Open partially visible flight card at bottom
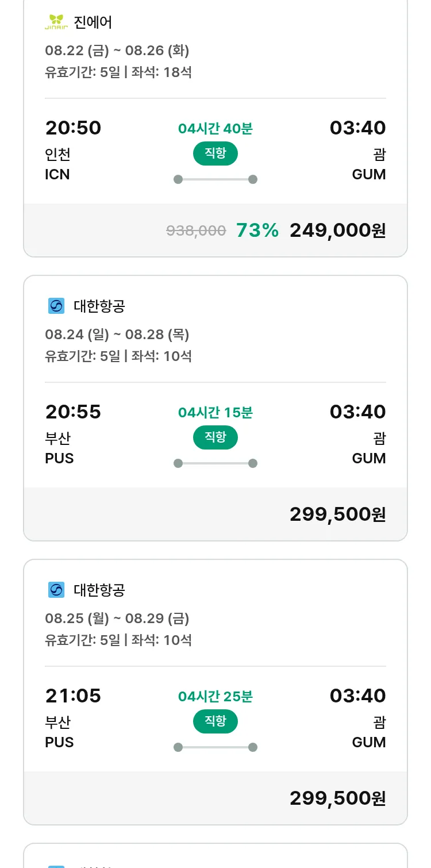431x868 pixels. click(x=215, y=858)
